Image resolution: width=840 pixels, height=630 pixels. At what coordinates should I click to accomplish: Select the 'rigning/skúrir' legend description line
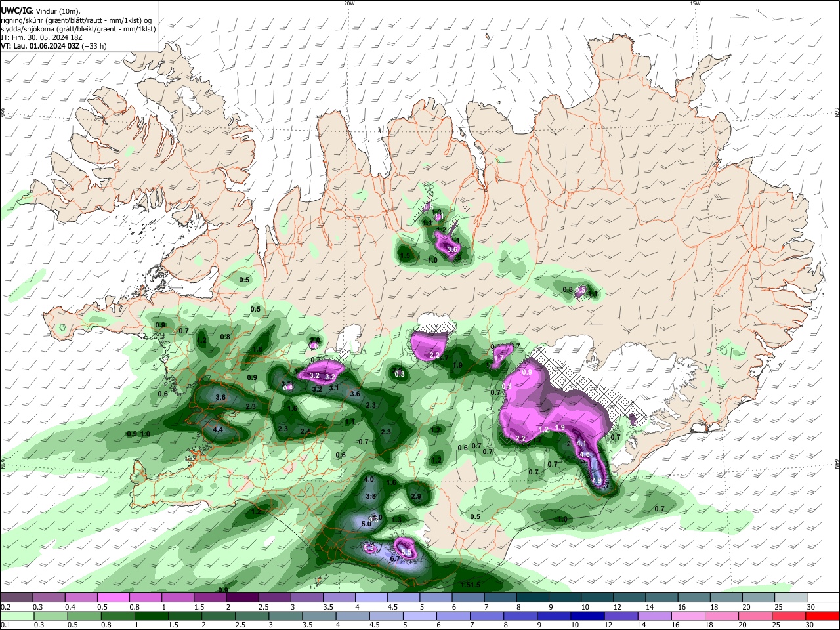[x=76, y=20]
